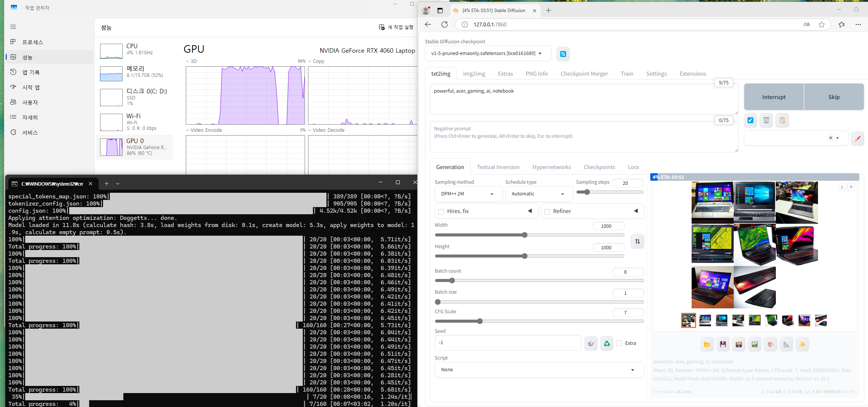Open the 서비스 page in Task Manager
Image resolution: width=868 pixels, height=407 pixels.
pos(50,132)
